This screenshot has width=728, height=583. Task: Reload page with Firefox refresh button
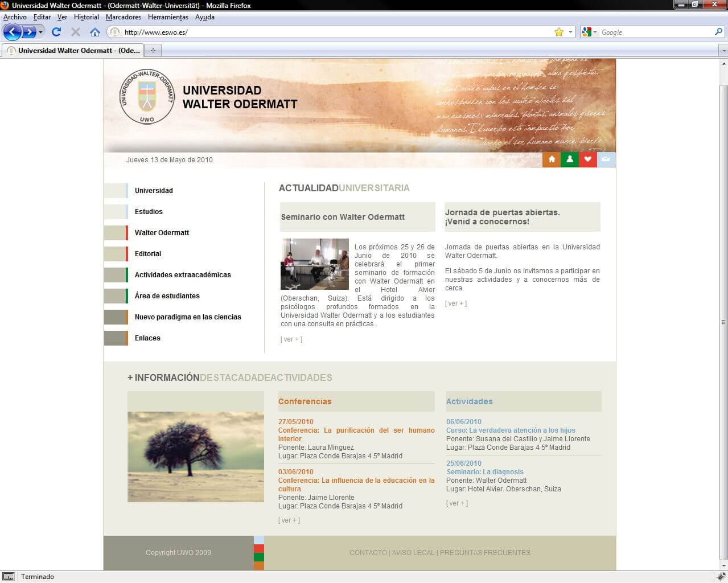(x=56, y=32)
